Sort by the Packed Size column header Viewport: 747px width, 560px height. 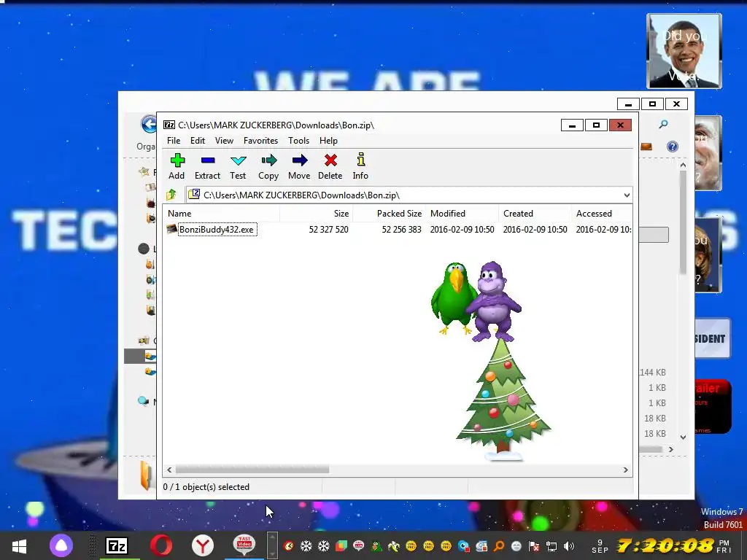click(x=390, y=214)
